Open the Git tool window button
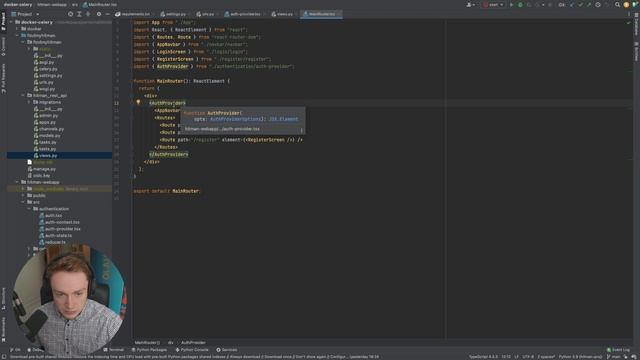640x360 pixels. point(15,350)
